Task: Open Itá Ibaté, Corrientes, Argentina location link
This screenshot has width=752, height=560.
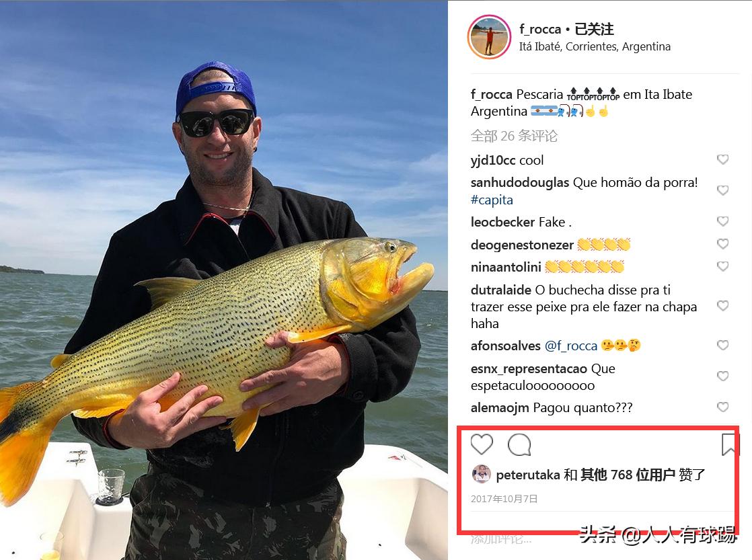Action: [x=595, y=46]
